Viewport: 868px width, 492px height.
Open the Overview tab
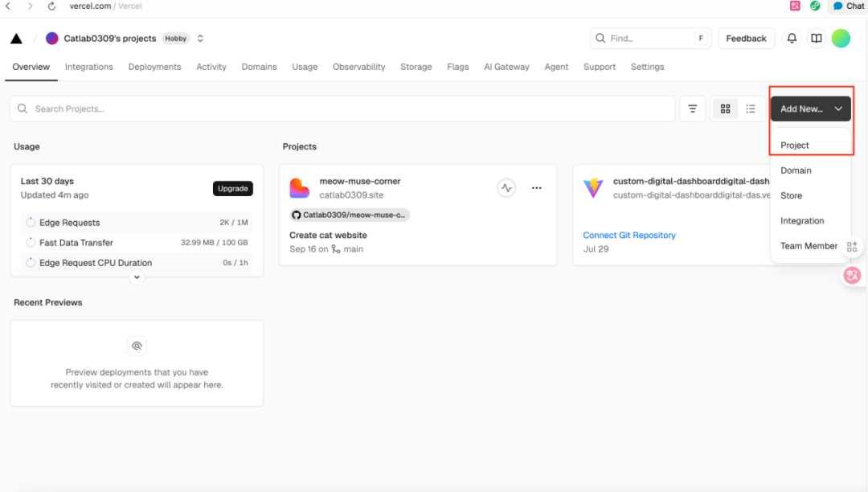point(31,67)
